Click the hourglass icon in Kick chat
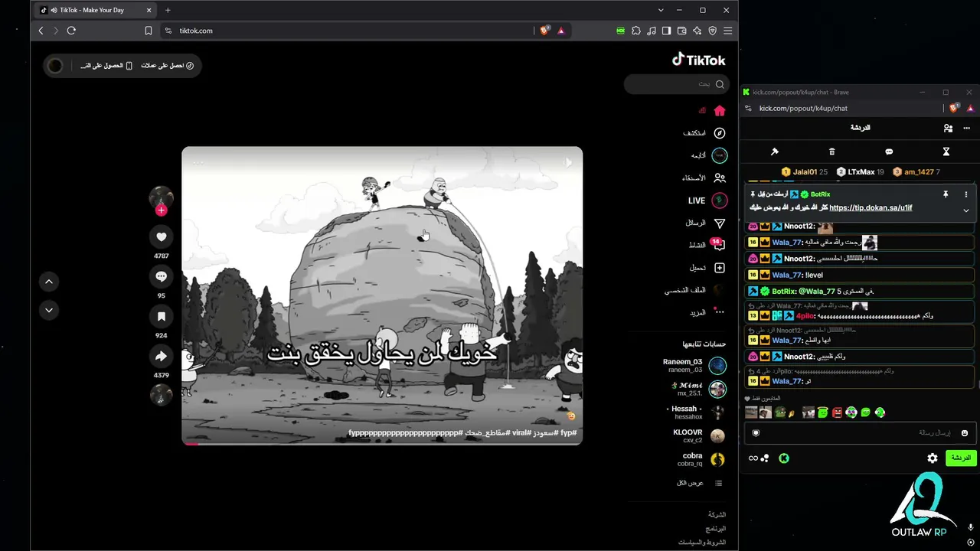This screenshot has width=980, height=551. click(x=946, y=152)
